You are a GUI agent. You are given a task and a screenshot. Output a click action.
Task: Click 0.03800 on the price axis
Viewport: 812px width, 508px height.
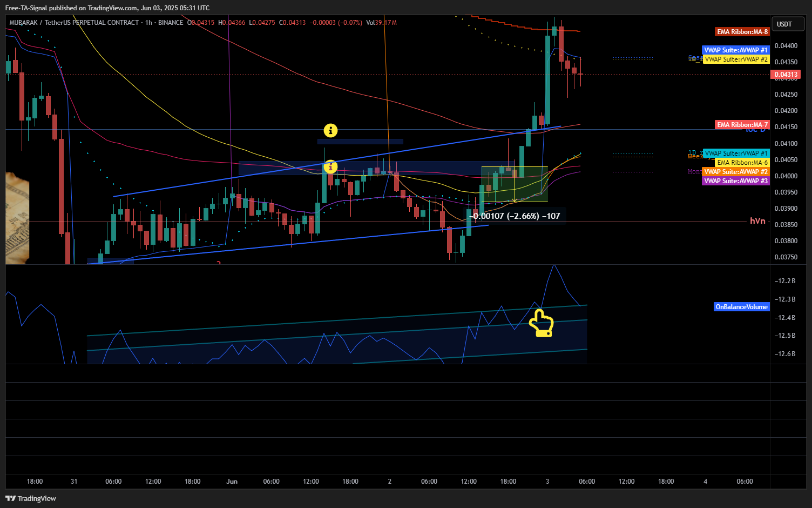[786, 241]
